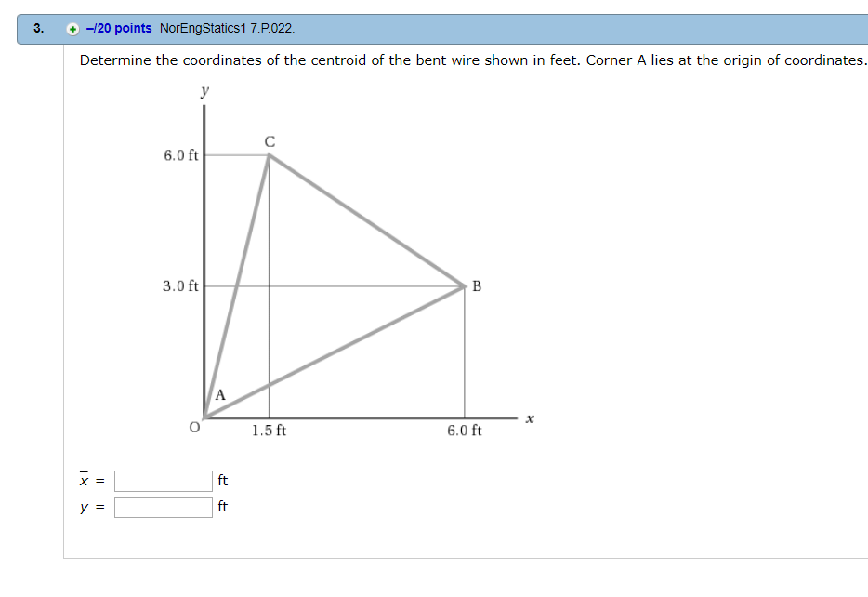
Task: Click the origin marker O
Action: coord(192,428)
